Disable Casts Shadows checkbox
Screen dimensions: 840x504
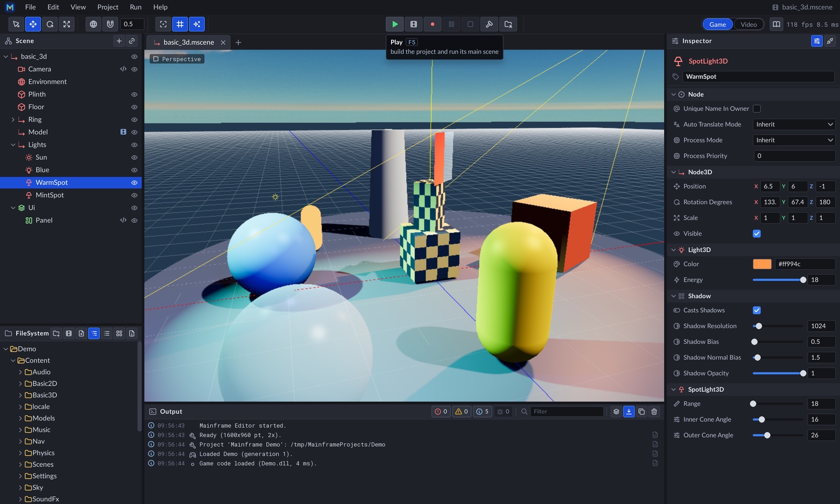(757, 310)
